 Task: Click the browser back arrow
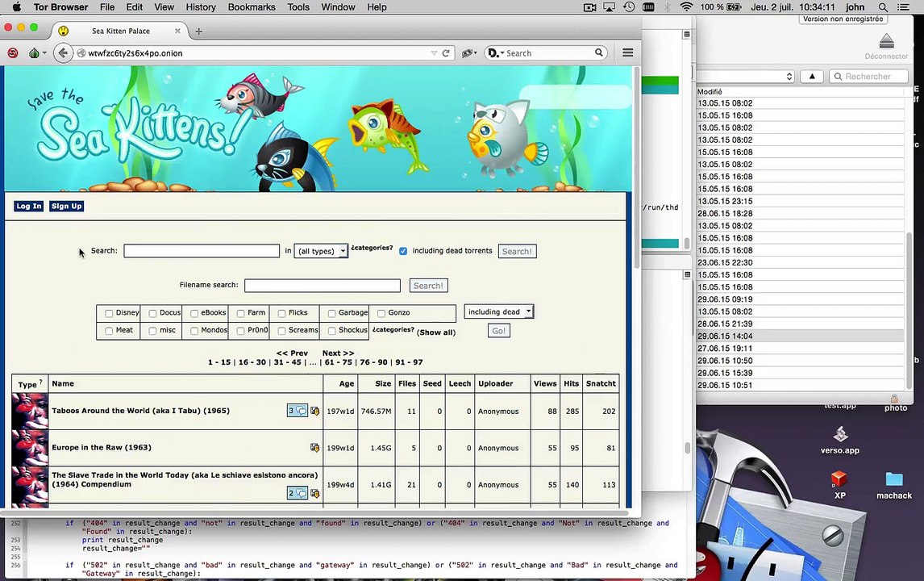[63, 53]
